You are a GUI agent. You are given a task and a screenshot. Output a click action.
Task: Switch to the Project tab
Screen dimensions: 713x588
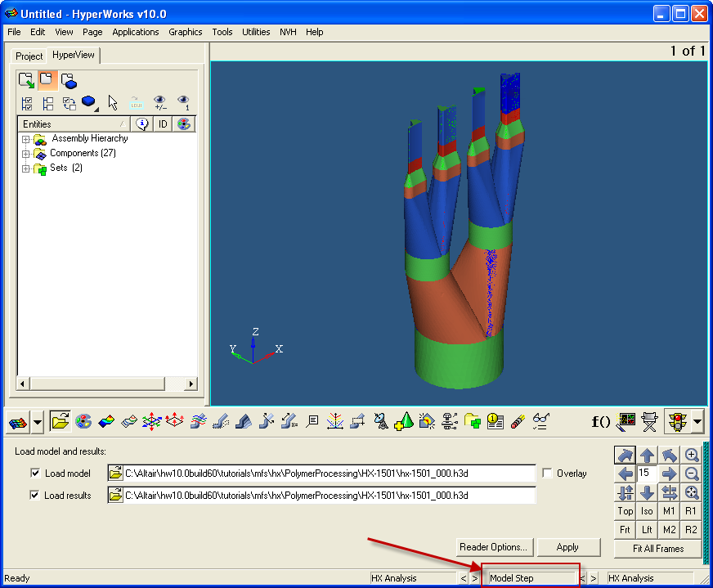click(x=29, y=56)
